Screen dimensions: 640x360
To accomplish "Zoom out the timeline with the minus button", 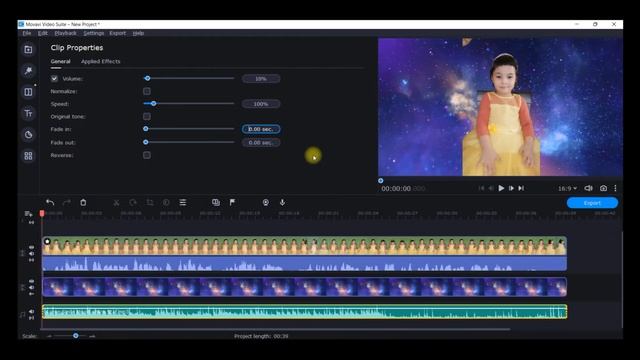I will (49, 336).
